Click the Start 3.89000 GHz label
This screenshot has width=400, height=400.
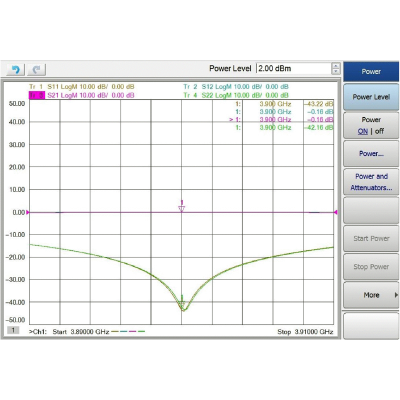pyautogui.click(x=81, y=332)
